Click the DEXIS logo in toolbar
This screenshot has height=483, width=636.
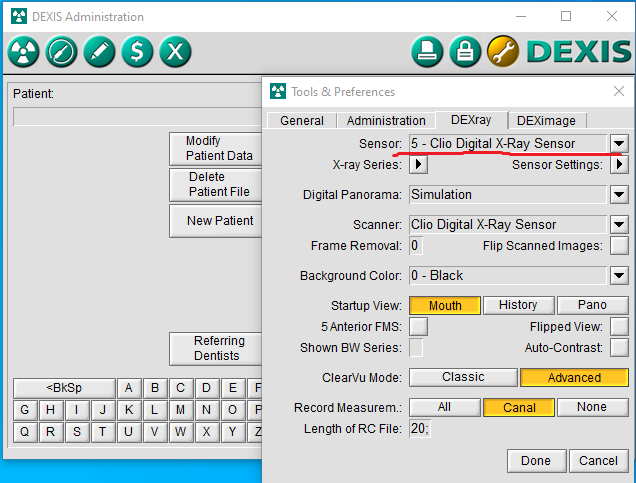[579, 52]
